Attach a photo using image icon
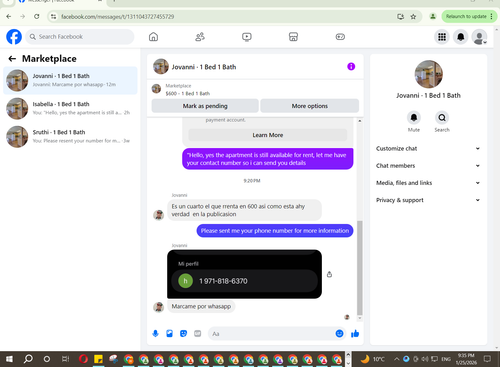500x367 pixels. pyautogui.click(x=169, y=333)
